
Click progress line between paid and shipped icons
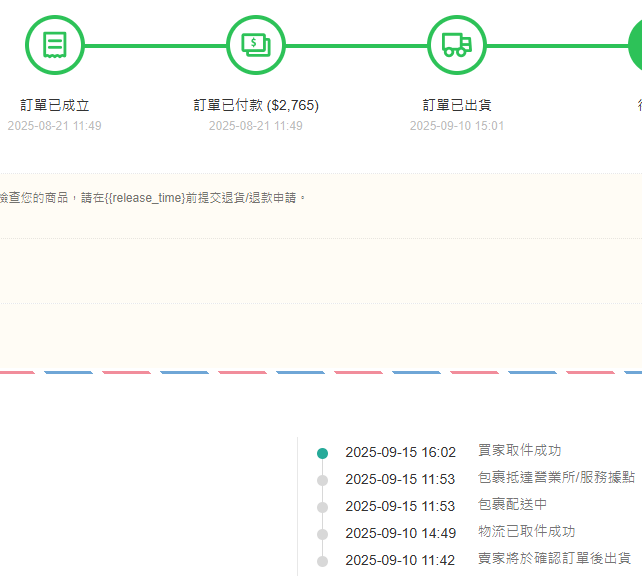(x=356, y=45)
